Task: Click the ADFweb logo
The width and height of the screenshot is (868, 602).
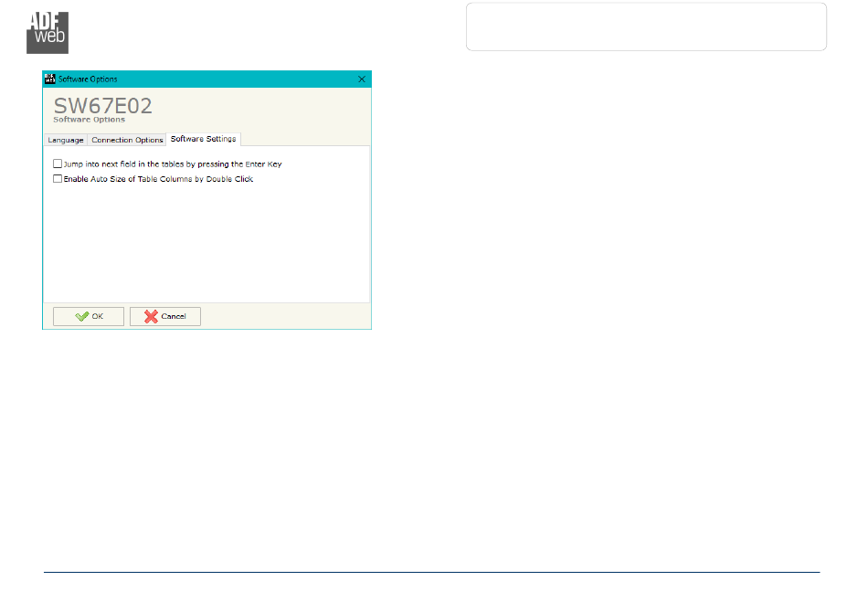Action: point(48,33)
